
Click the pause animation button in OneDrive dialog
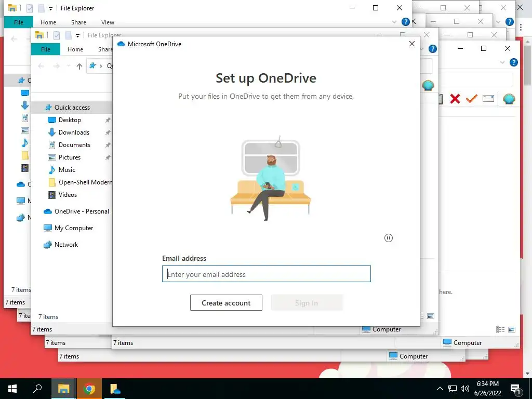[x=389, y=238]
